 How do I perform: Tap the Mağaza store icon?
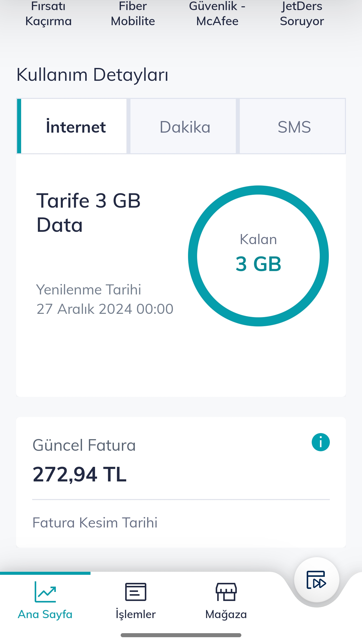226,592
